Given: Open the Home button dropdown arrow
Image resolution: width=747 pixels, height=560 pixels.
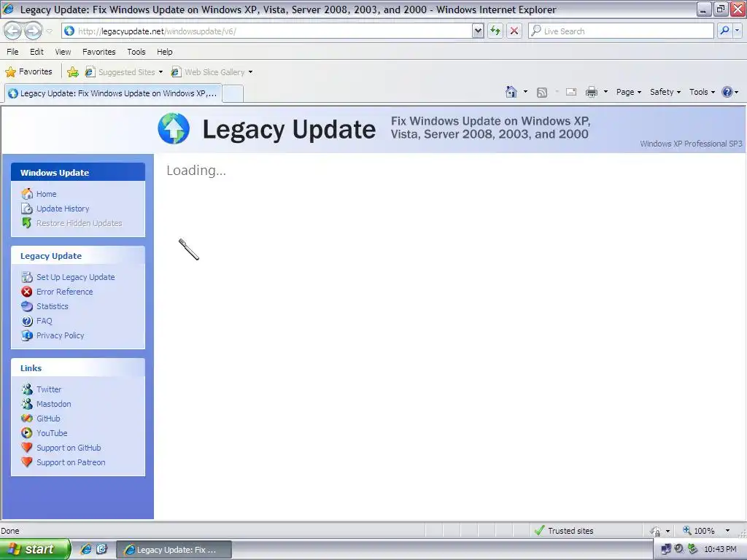Looking at the screenshot, I should 525,92.
